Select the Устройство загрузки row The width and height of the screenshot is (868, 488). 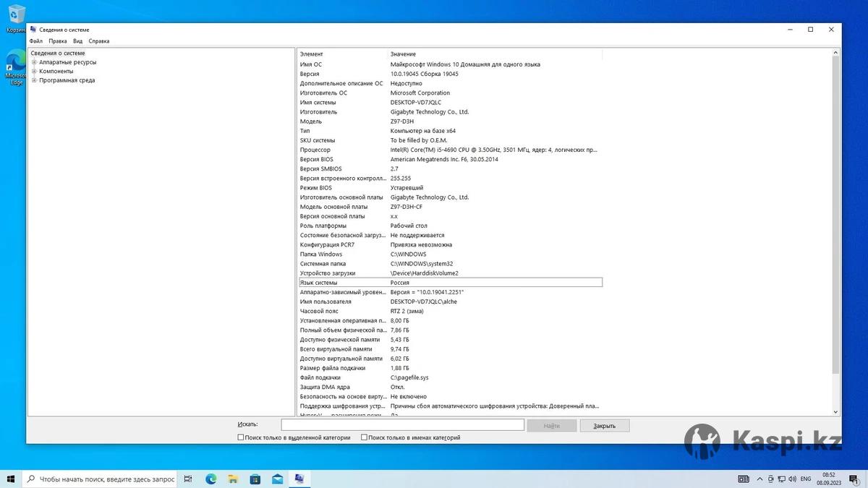(x=450, y=273)
